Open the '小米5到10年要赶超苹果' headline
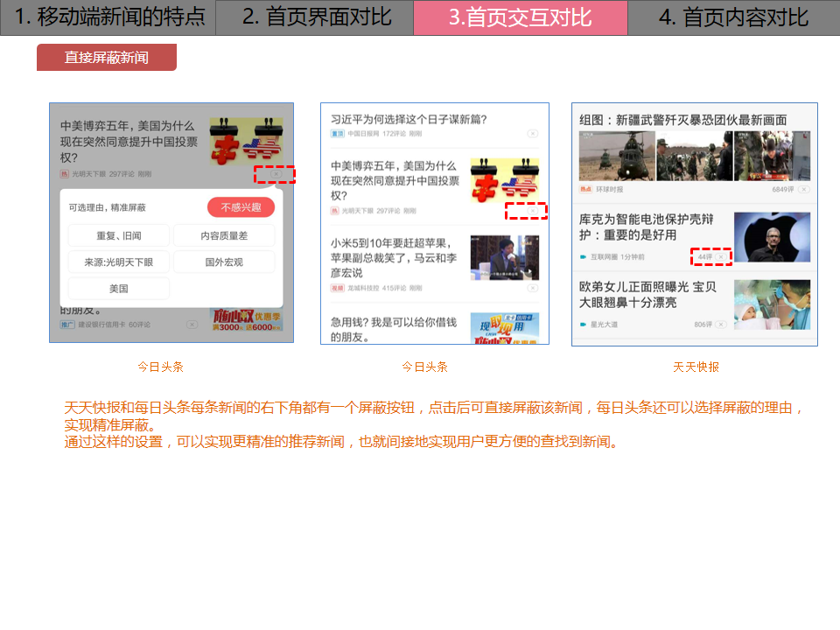Image resolution: width=840 pixels, height=630 pixels. pyautogui.click(x=394, y=257)
